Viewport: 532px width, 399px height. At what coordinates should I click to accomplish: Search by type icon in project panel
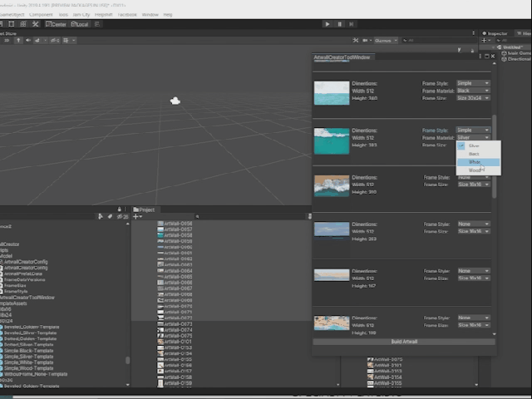pyautogui.click(x=101, y=216)
